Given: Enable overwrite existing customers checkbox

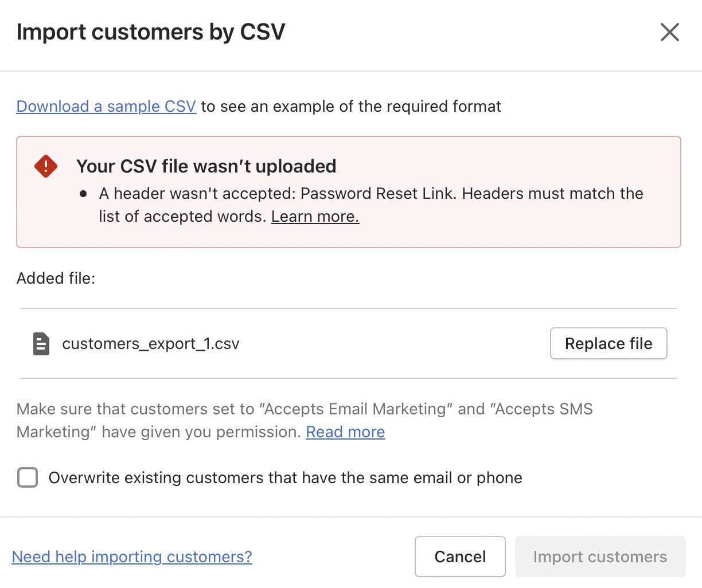Looking at the screenshot, I should pyautogui.click(x=28, y=477).
